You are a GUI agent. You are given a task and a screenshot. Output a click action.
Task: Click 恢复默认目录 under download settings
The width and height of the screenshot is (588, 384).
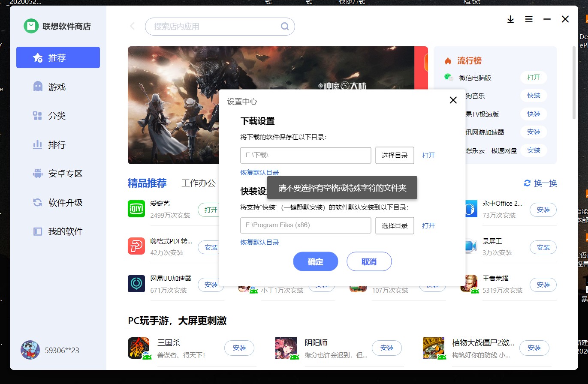[x=260, y=172]
